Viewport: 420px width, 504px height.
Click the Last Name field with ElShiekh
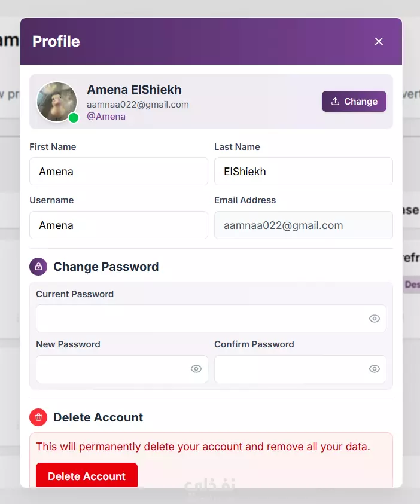[303, 172]
